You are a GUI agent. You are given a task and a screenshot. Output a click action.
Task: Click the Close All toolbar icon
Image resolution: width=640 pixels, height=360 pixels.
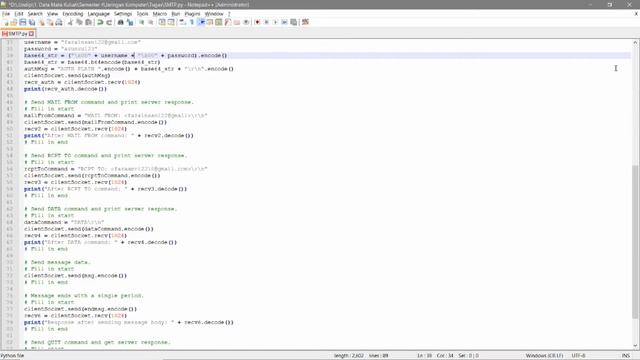point(50,22)
